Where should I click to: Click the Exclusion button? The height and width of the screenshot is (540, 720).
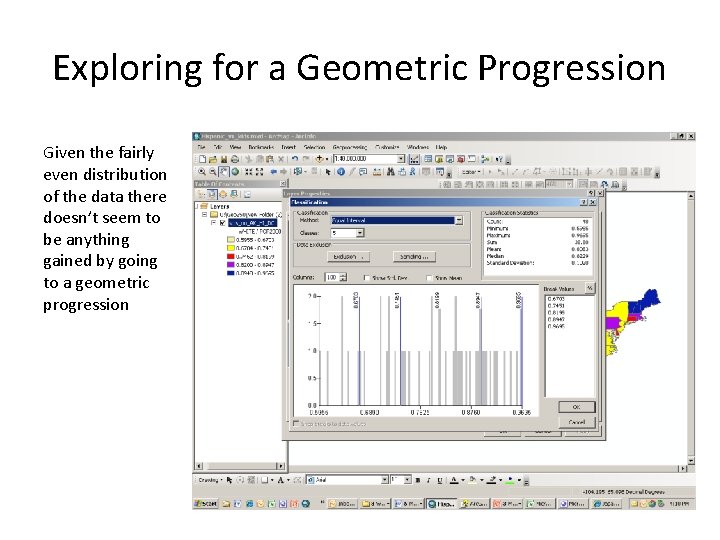(349, 257)
